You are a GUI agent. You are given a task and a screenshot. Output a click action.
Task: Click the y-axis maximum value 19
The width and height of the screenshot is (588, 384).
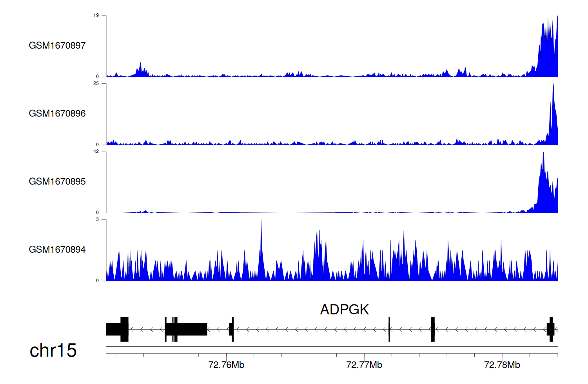click(96, 16)
